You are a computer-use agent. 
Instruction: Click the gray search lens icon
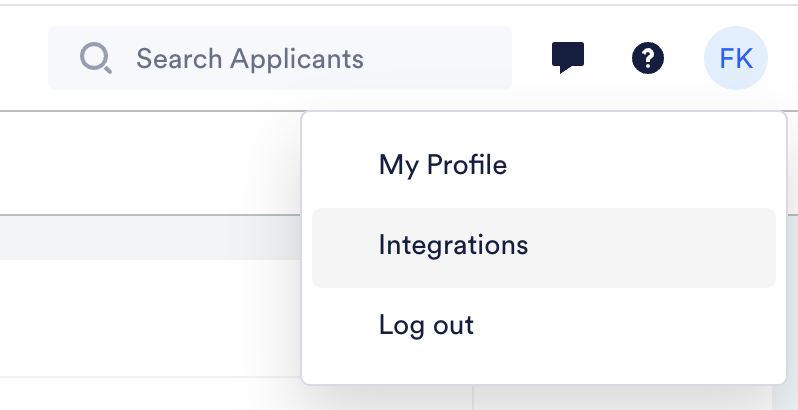(96, 58)
